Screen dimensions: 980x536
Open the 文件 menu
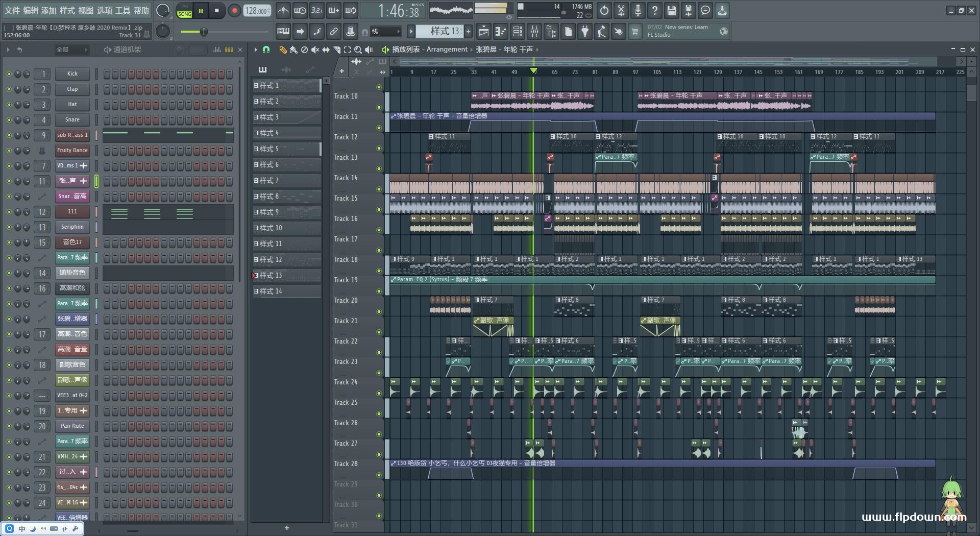click(12, 10)
